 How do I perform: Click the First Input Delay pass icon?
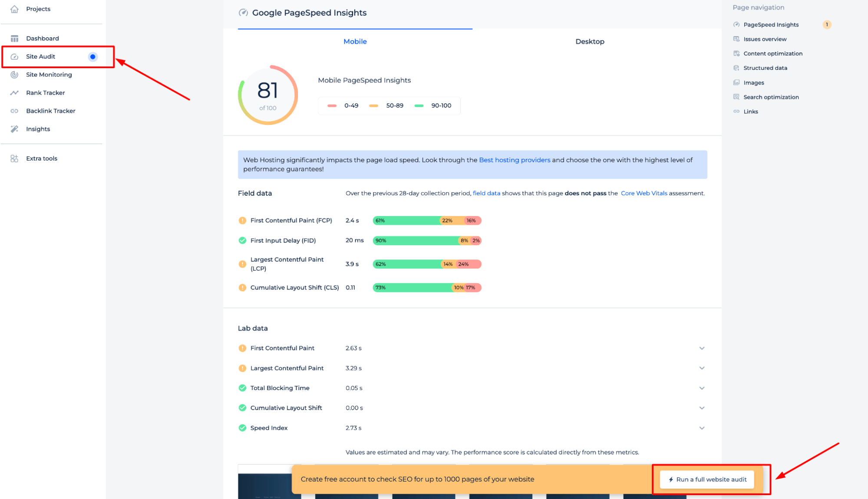[x=242, y=240]
